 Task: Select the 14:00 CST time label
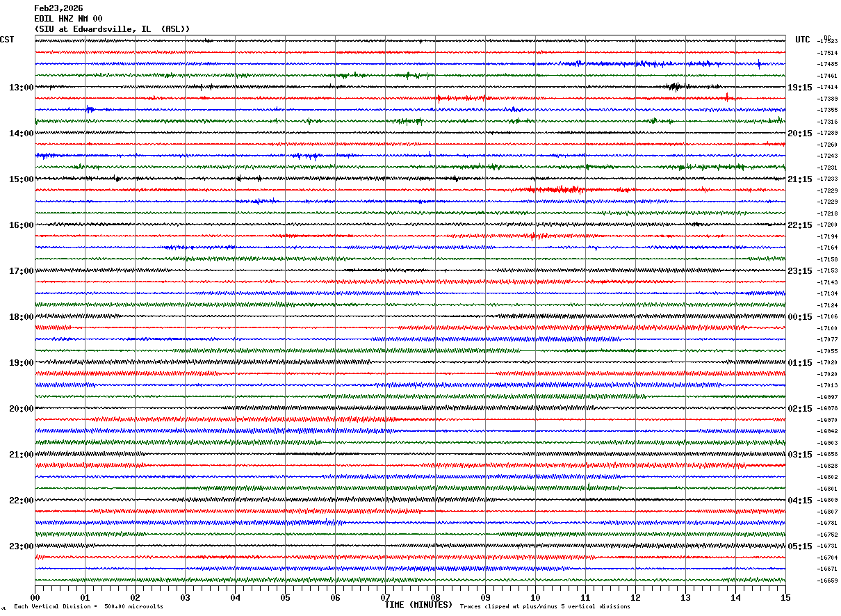(x=21, y=133)
